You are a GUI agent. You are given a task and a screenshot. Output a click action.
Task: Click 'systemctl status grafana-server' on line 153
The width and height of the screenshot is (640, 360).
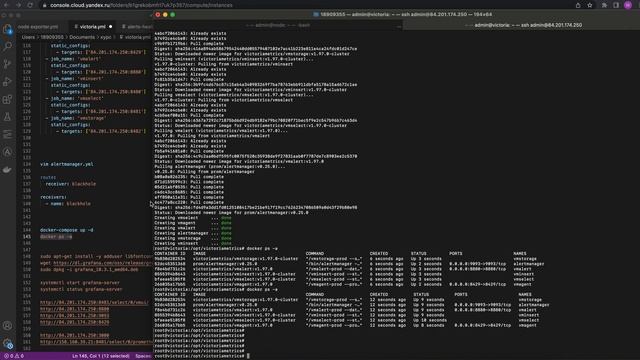pyautogui.click(x=81, y=289)
